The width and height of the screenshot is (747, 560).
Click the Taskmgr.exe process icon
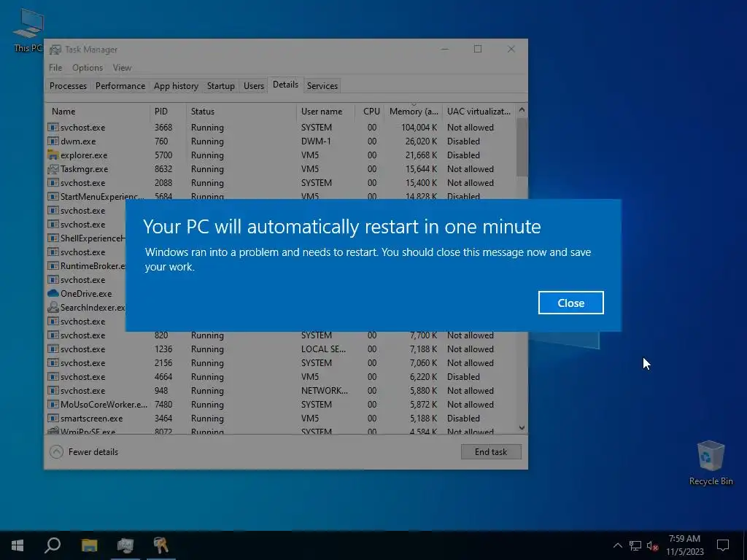(53, 169)
